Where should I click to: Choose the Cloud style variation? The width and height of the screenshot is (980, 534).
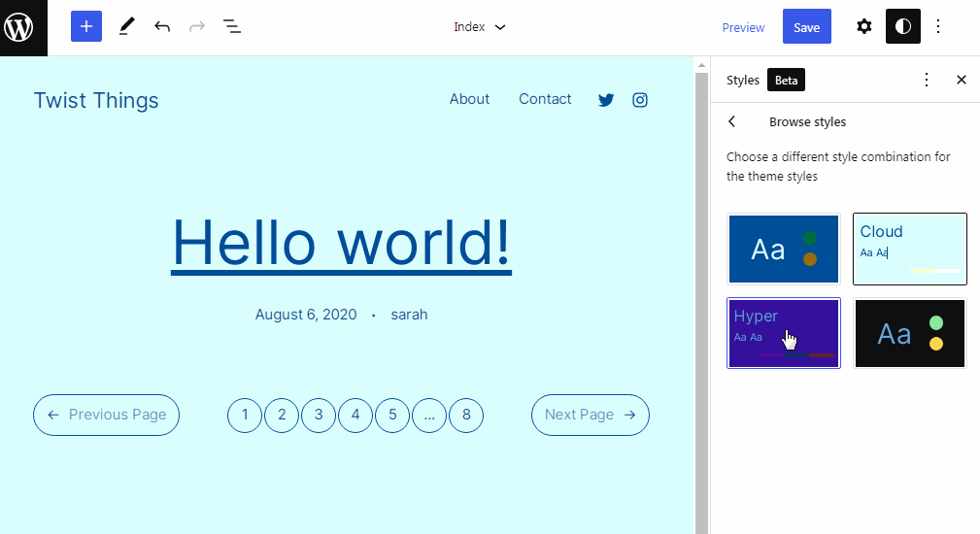[910, 250]
